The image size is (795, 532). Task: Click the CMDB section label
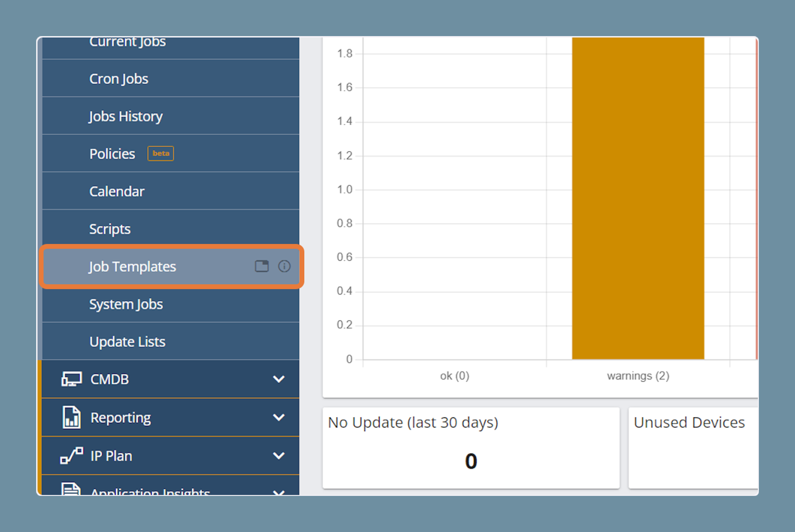[109, 379]
